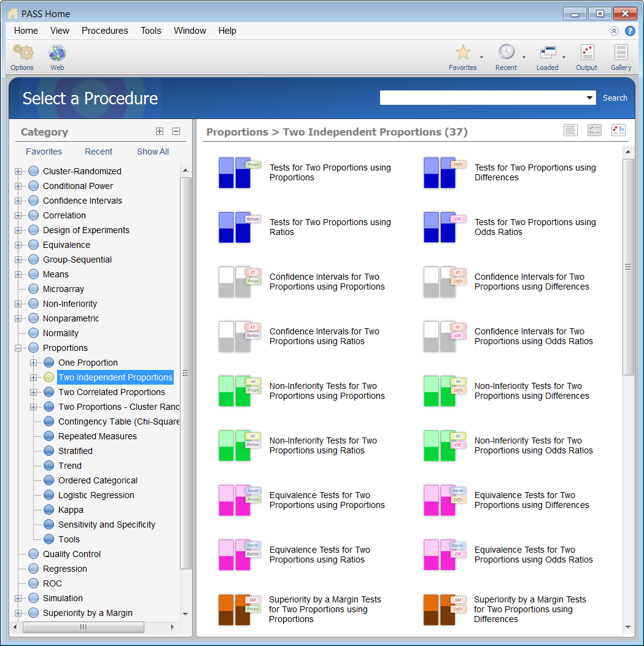Viewport: 644px width, 646px height.
Task: Collapse the Proportions category node
Action: [x=18, y=348]
